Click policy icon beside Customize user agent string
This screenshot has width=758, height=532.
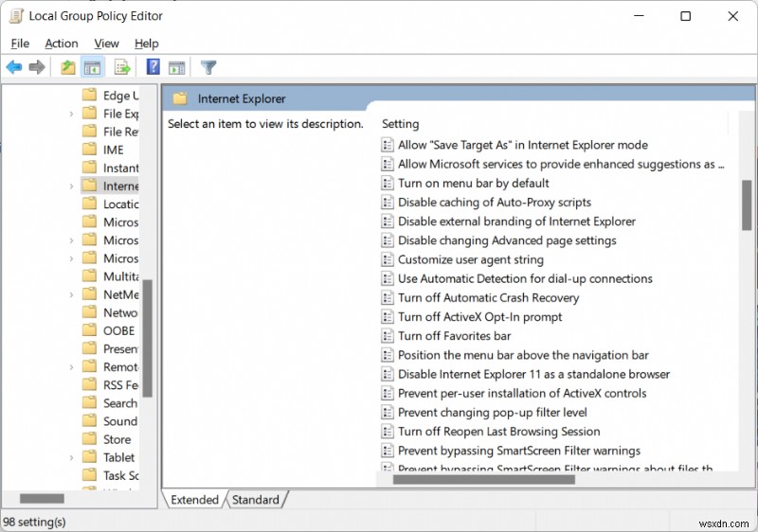[388, 259]
